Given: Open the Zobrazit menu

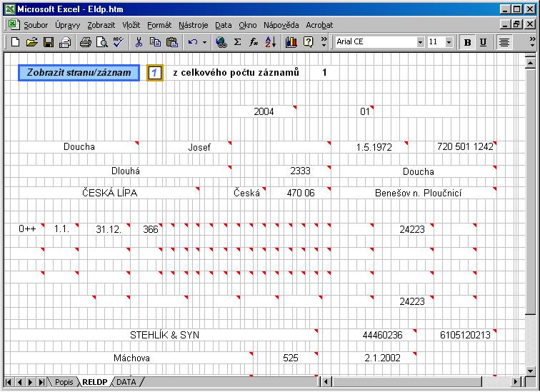Looking at the screenshot, I should [101, 25].
